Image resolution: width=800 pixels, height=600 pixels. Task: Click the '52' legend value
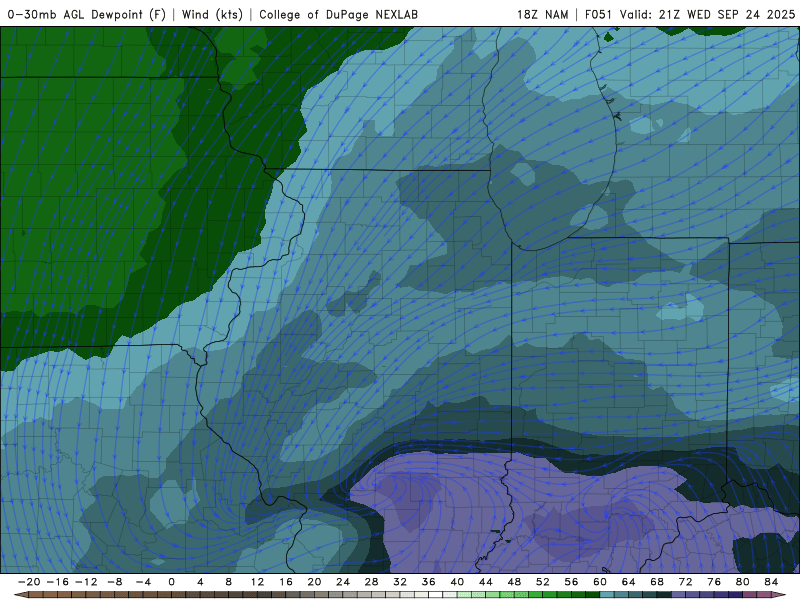click(543, 582)
